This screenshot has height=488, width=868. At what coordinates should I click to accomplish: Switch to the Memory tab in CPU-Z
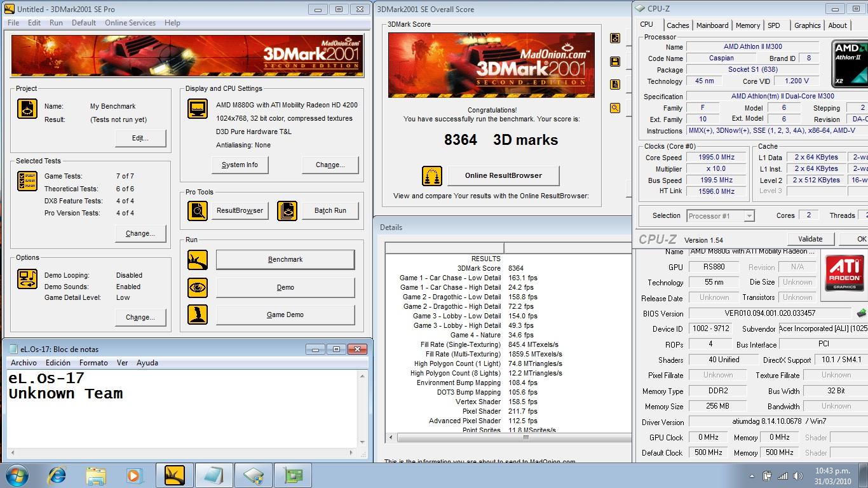[x=748, y=25]
